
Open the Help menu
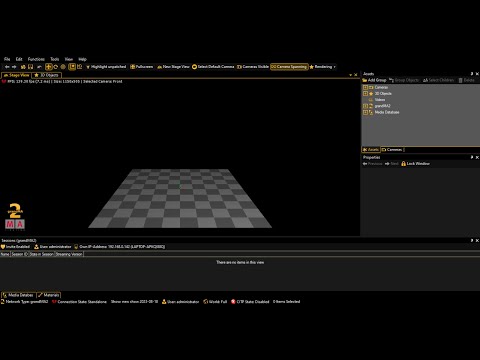pyautogui.click(x=82, y=59)
